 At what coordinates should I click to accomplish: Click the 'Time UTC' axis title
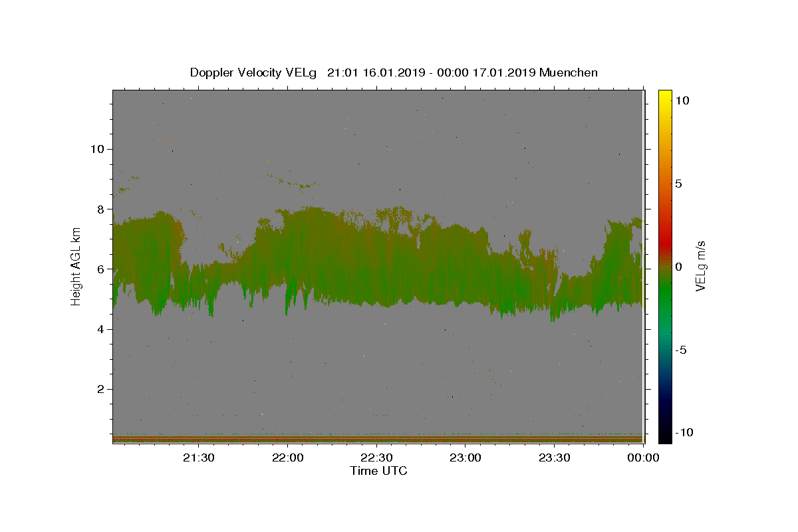point(378,471)
